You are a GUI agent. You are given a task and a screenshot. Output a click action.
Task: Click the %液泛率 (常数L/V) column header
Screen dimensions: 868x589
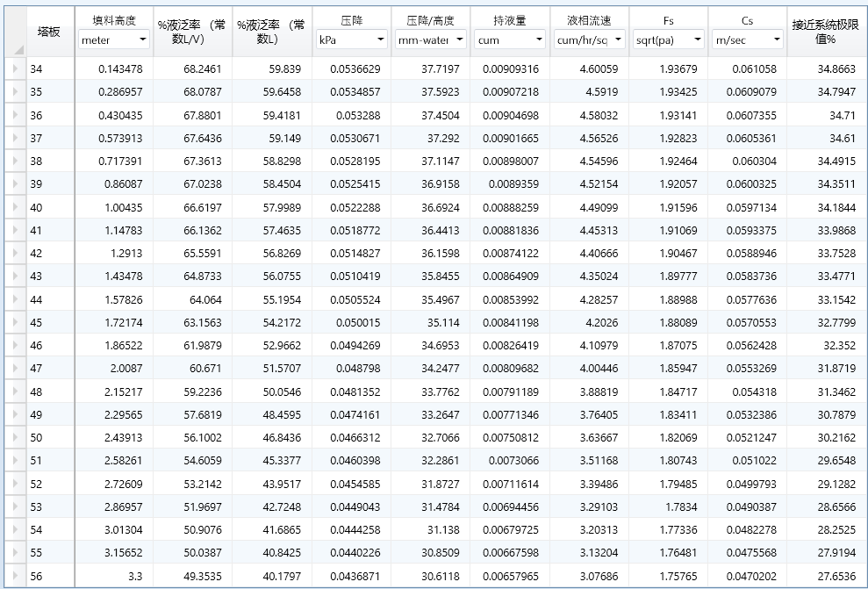pyautogui.click(x=192, y=32)
